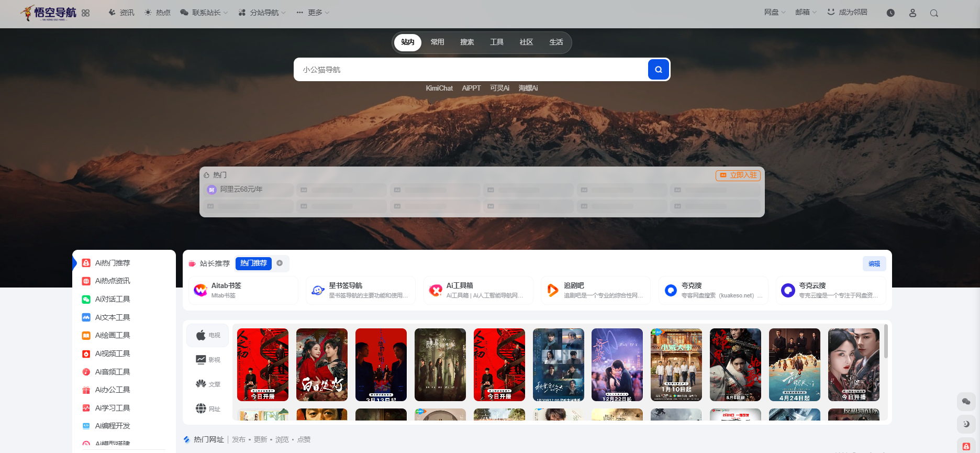This screenshot has width=980, height=453.
Task: Expand the 更多 dropdown menu
Action: tap(313, 13)
